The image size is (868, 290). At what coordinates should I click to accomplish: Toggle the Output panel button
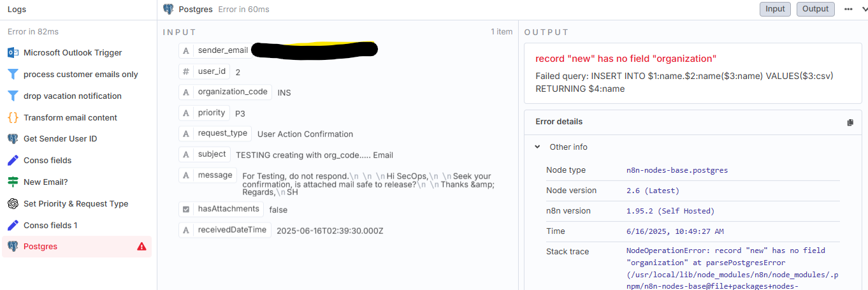click(815, 9)
